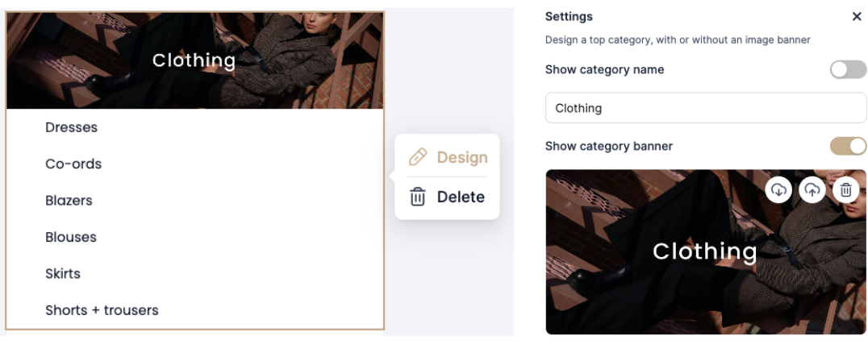Click the Show category banner label
This screenshot has height=344, width=868.
pos(608,146)
